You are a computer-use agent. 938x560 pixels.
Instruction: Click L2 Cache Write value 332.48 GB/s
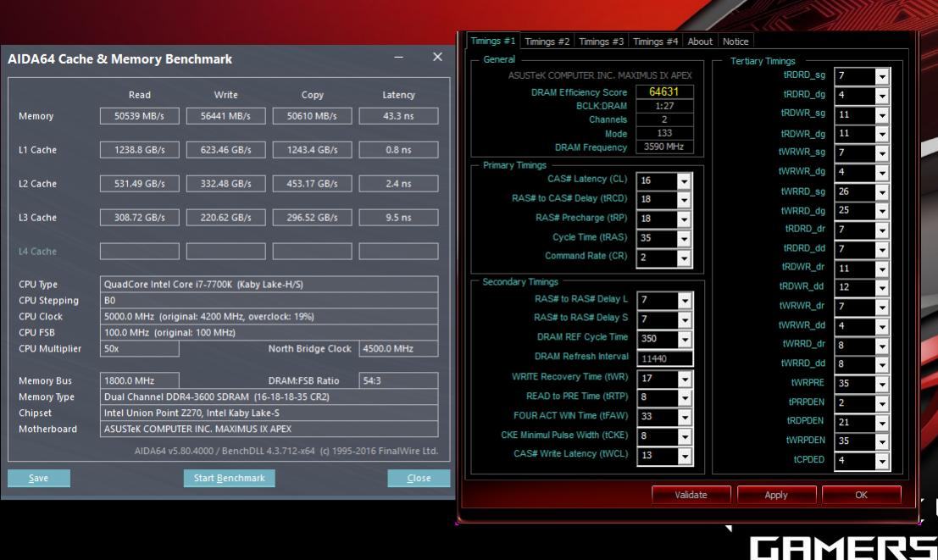(225, 184)
